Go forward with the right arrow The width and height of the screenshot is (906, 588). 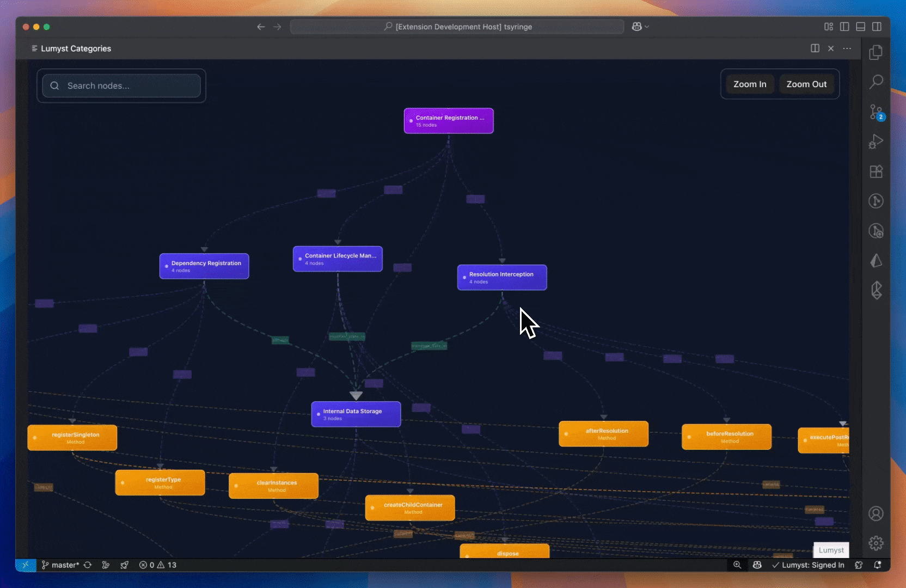tap(277, 27)
